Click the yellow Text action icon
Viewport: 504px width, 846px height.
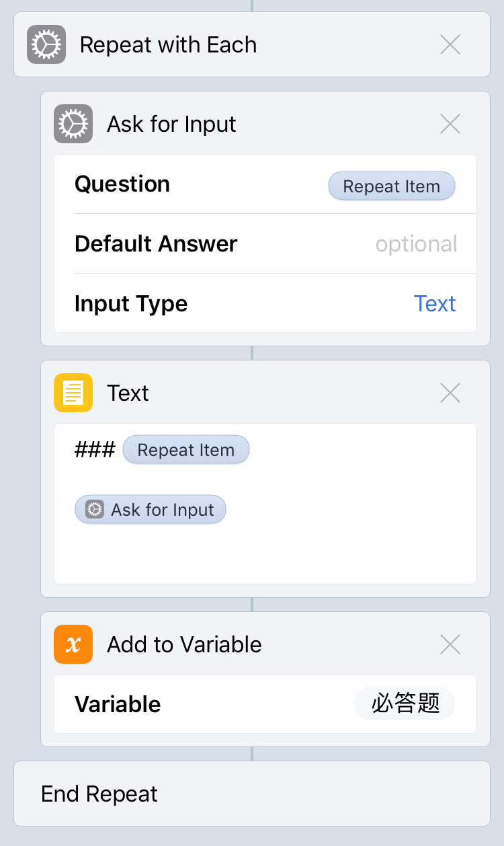[x=73, y=393]
